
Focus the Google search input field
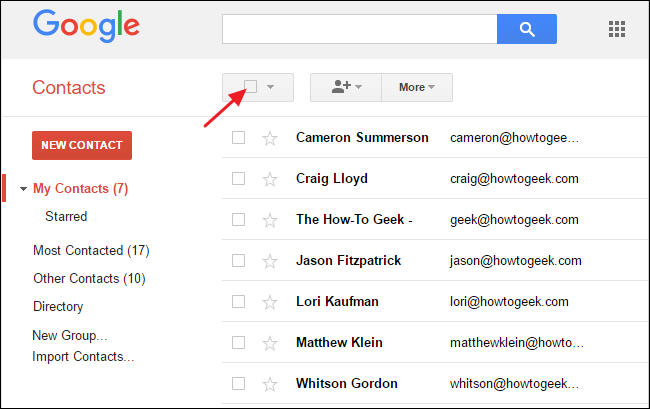(x=359, y=29)
